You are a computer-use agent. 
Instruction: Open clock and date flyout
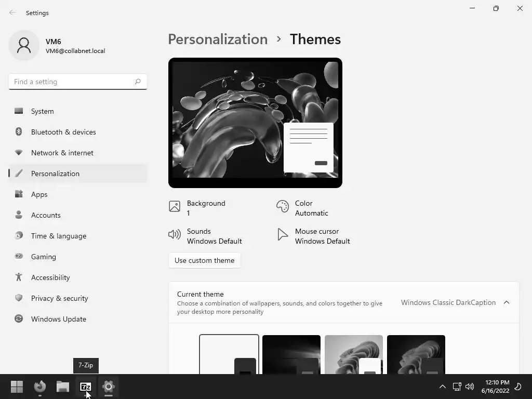coord(495,387)
